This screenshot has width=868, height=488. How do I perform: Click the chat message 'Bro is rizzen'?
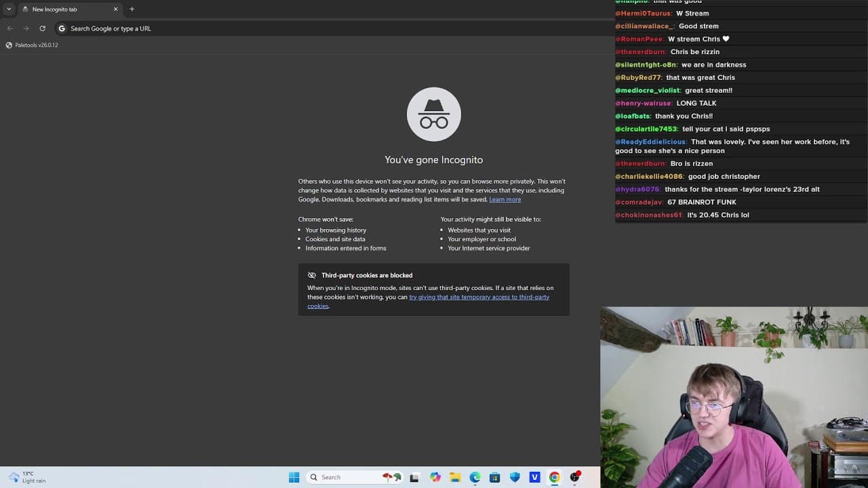point(692,164)
